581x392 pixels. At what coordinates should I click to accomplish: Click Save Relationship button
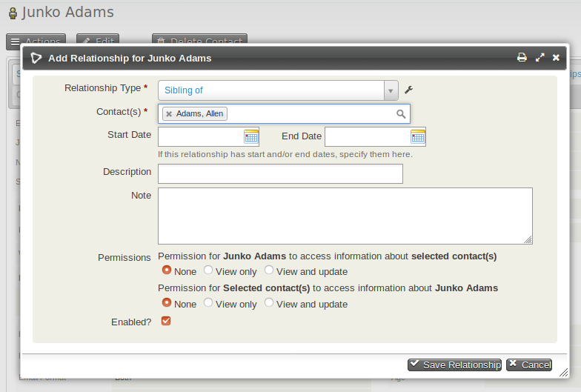point(454,365)
